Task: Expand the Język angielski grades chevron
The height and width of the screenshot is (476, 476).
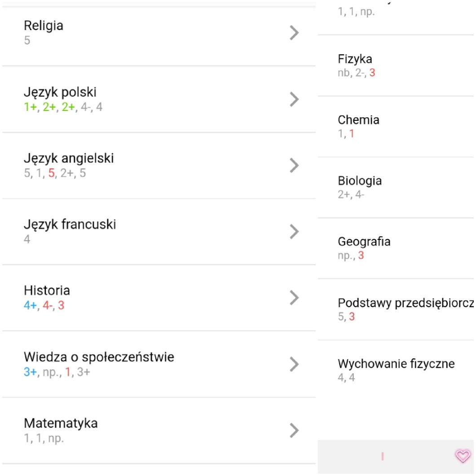Action: point(294,165)
